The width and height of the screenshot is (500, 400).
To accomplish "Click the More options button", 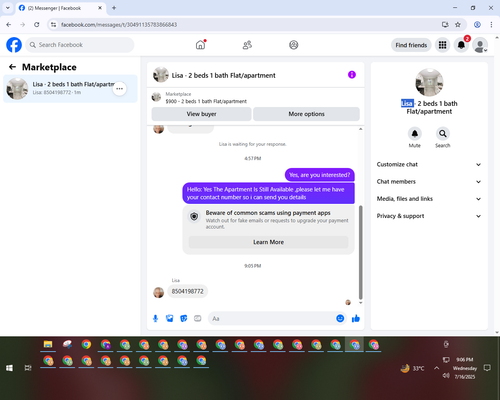I will click(x=306, y=114).
